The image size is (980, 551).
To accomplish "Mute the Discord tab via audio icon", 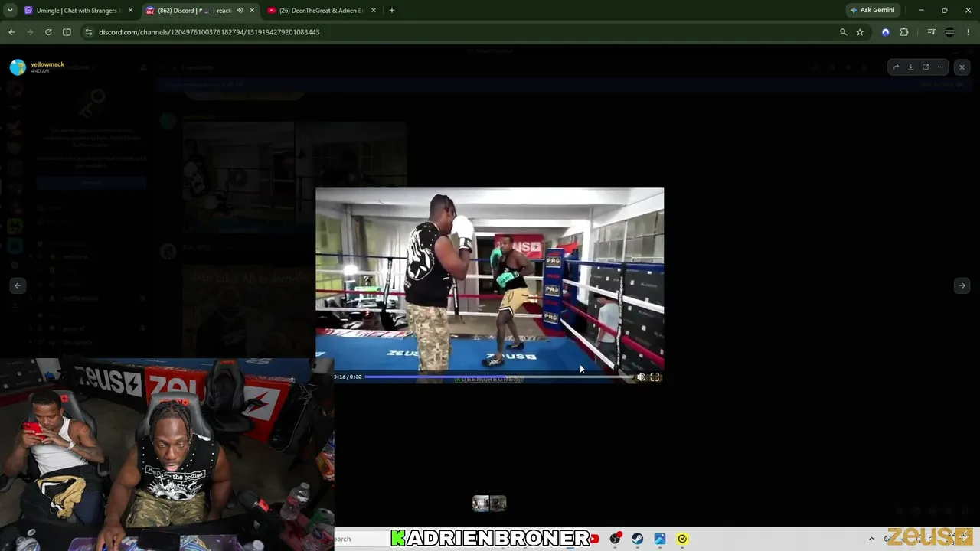I will 239,11.
